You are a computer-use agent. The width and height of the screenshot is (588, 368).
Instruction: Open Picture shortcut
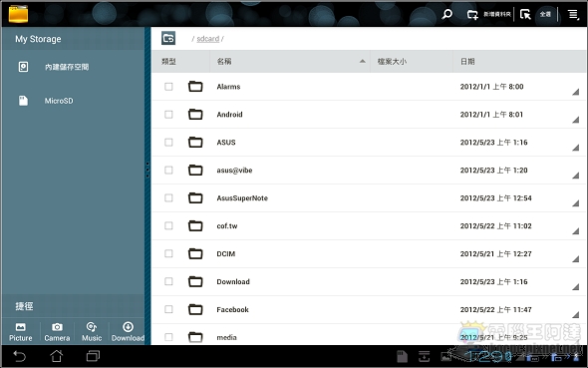pyautogui.click(x=21, y=332)
